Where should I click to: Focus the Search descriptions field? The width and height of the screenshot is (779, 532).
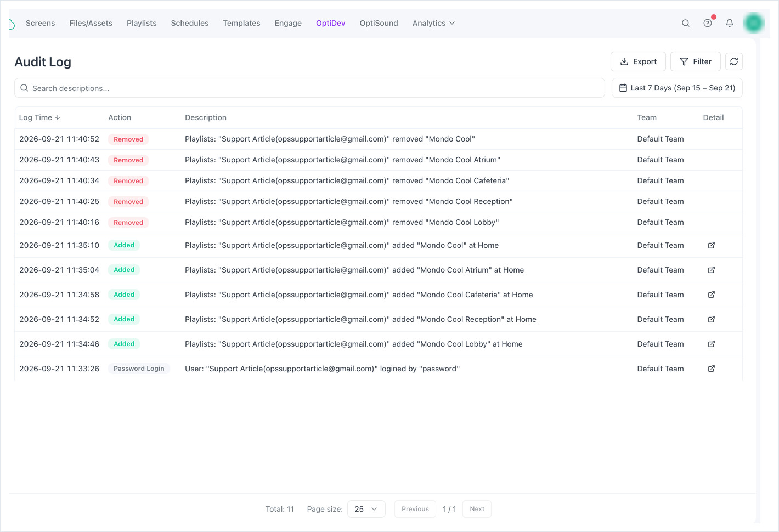point(309,88)
